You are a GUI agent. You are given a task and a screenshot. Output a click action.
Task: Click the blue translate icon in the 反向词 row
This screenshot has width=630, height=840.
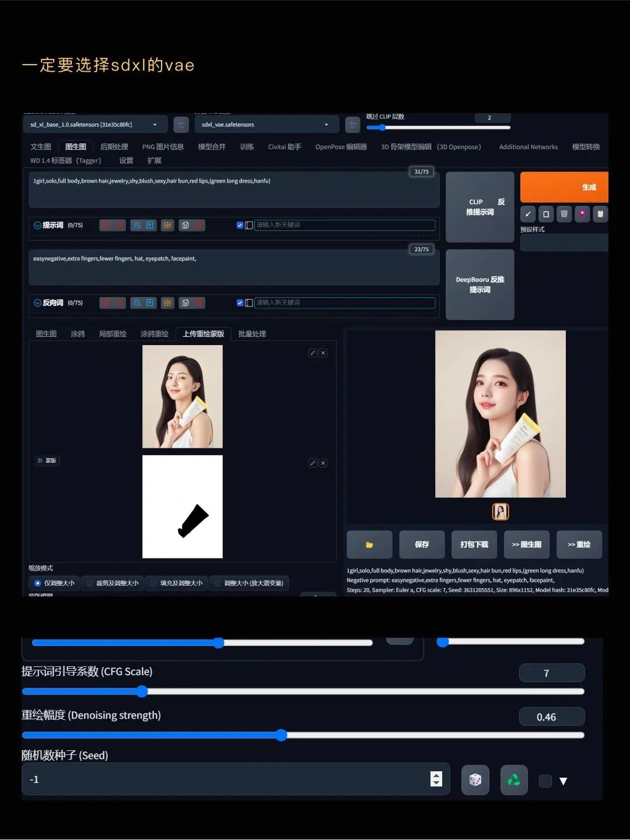[x=137, y=303]
